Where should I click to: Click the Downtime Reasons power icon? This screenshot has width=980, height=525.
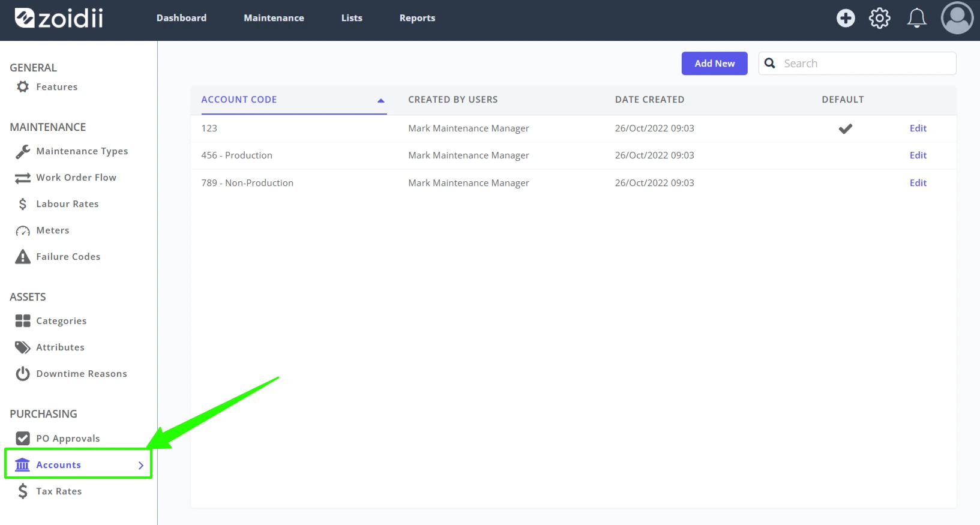pos(23,374)
